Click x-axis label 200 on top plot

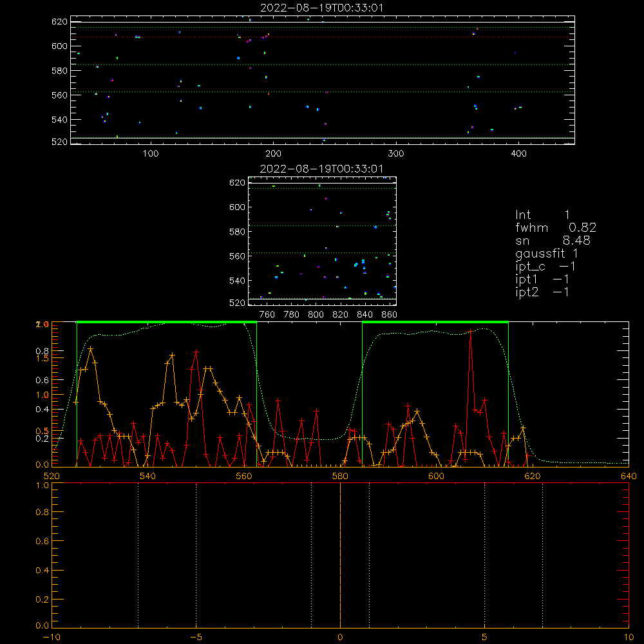pyautogui.click(x=273, y=154)
